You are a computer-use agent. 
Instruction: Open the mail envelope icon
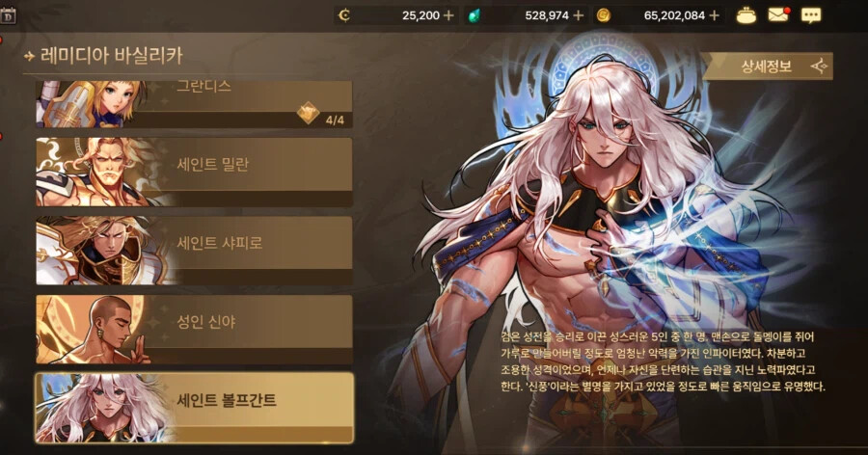[778, 15]
